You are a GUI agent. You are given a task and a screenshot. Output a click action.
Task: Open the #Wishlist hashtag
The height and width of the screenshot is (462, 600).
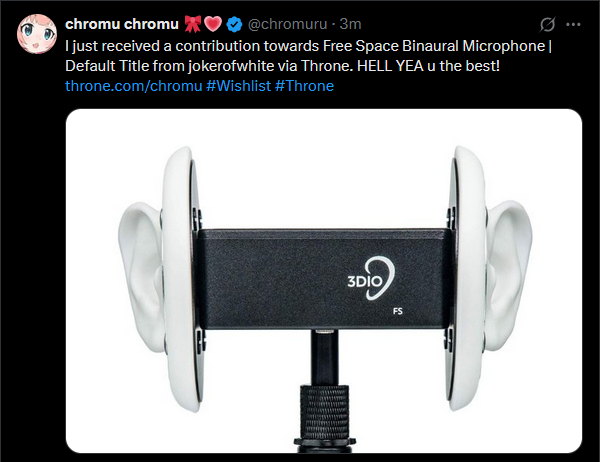(x=238, y=86)
